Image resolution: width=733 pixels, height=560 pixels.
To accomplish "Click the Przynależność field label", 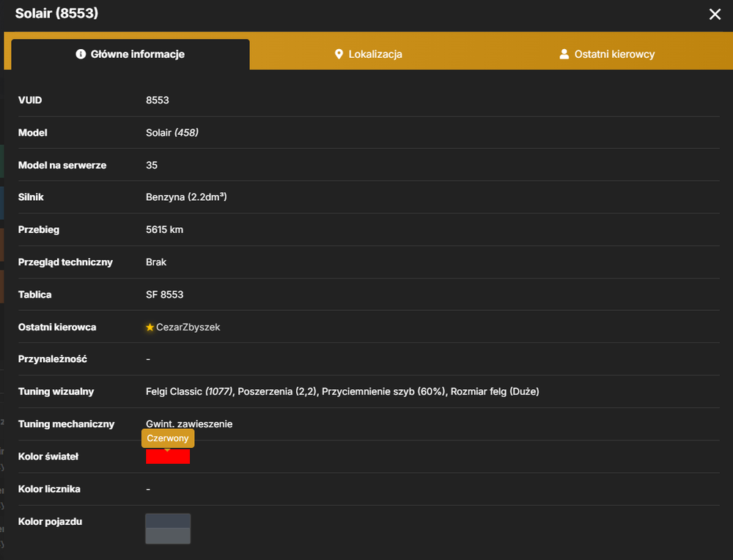I will (x=52, y=359).
